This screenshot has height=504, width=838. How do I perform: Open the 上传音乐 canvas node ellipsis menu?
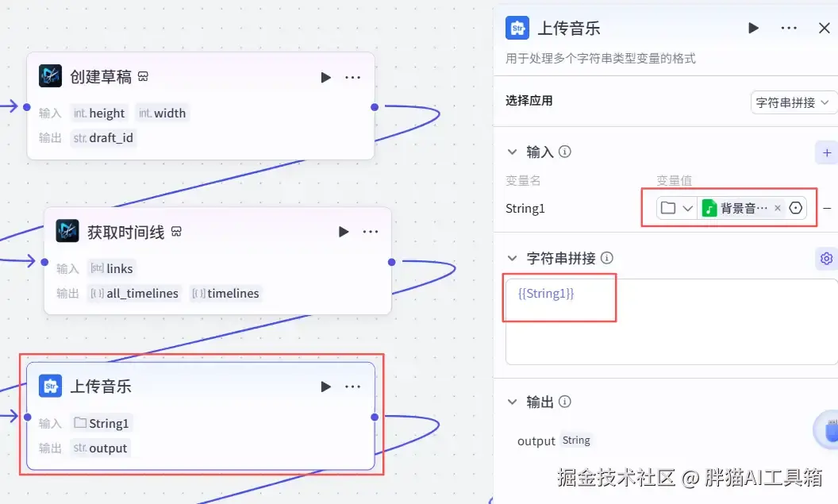click(352, 387)
